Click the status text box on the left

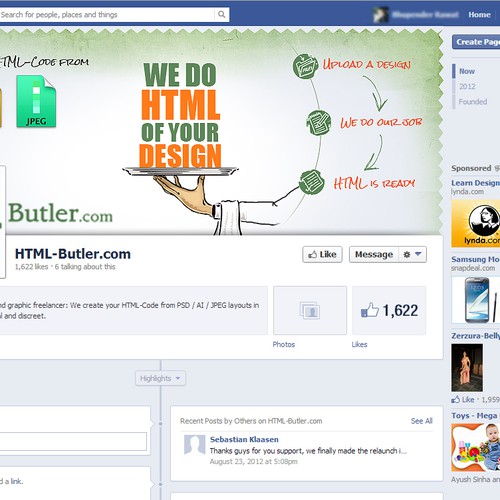(73, 442)
